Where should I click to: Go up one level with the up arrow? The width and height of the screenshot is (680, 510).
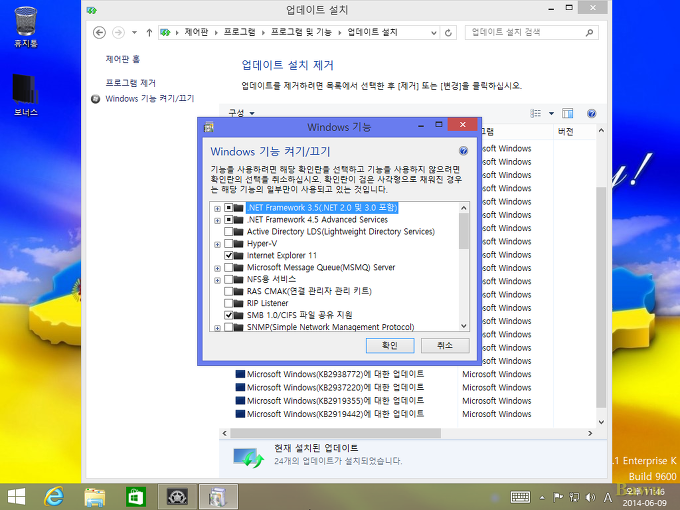point(149,33)
